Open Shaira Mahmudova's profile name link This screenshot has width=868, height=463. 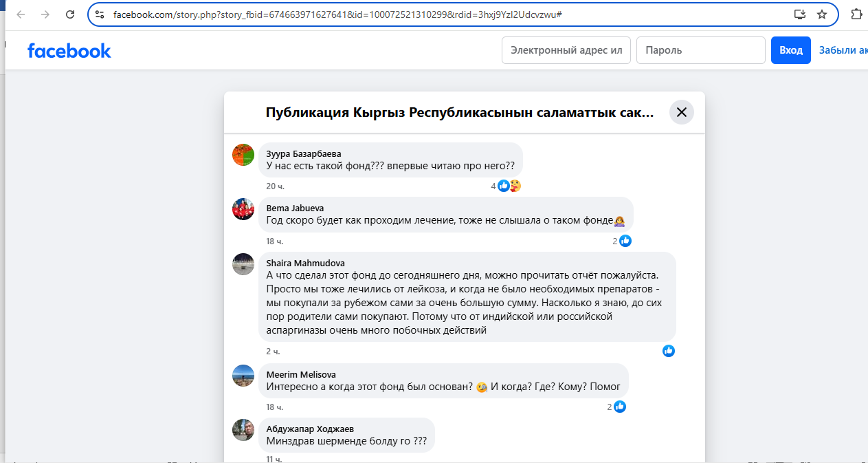click(306, 263)
